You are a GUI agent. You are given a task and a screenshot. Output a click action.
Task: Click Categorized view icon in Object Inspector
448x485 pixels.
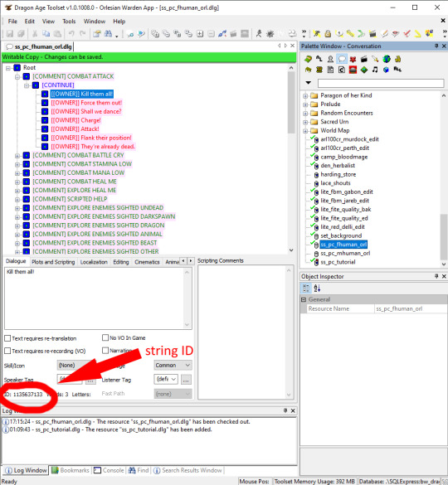[x=306, y=289]
